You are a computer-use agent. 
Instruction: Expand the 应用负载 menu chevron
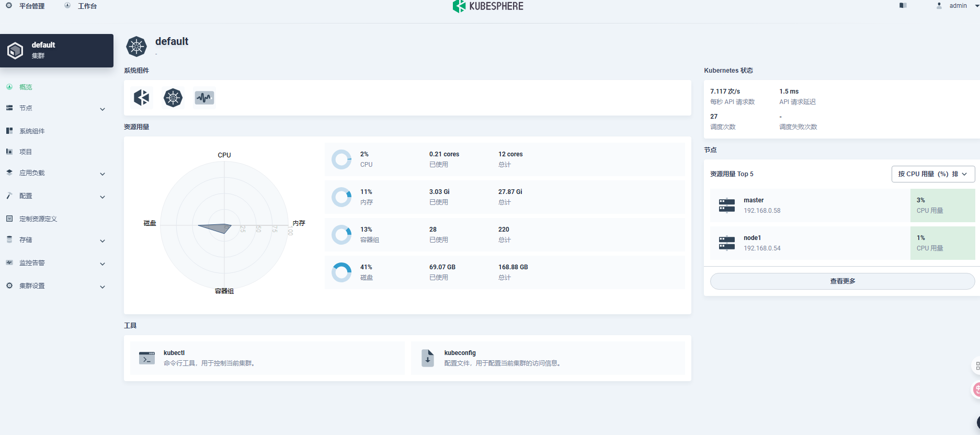102,174
